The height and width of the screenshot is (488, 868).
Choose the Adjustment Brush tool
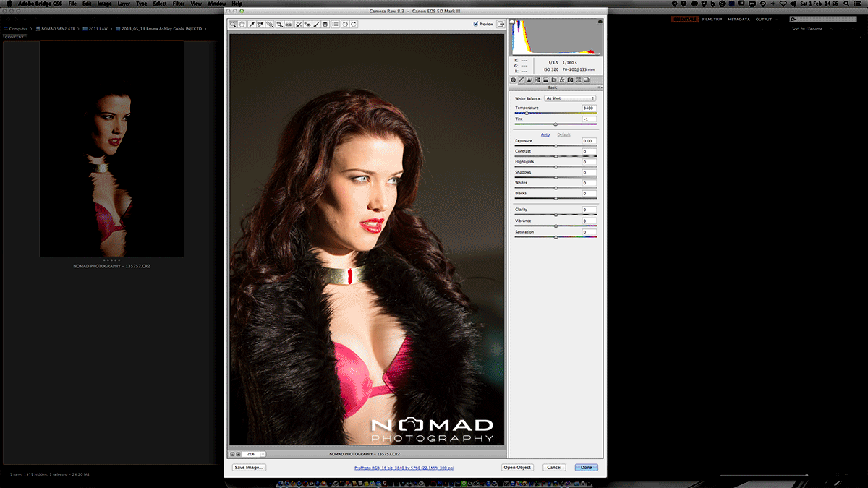pos(316,25)
